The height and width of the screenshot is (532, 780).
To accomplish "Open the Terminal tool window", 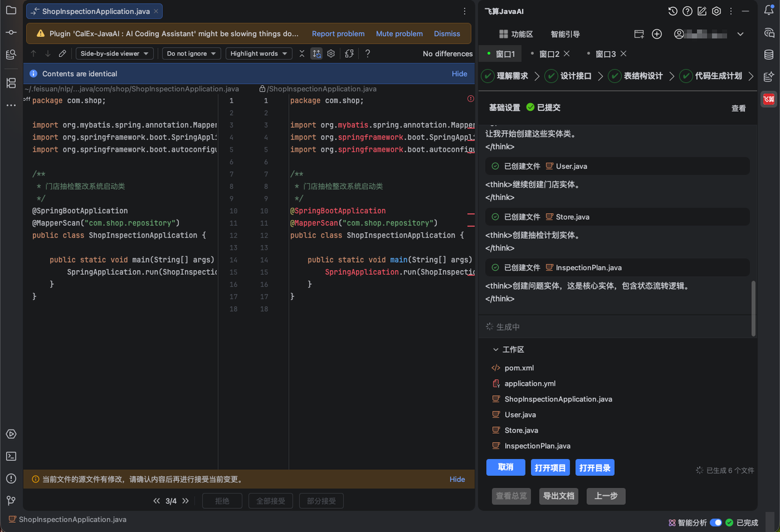I will (11, 456).
